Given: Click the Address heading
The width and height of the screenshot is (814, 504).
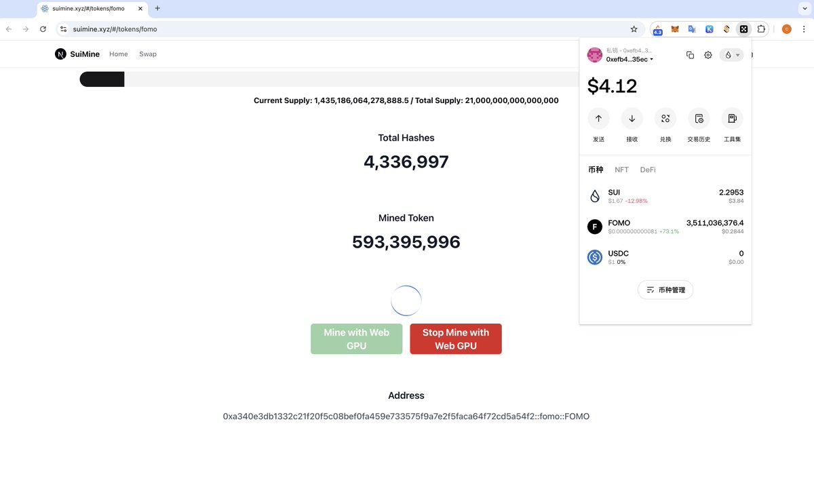Looking at the screenshot, I should [x=406, y=395].
